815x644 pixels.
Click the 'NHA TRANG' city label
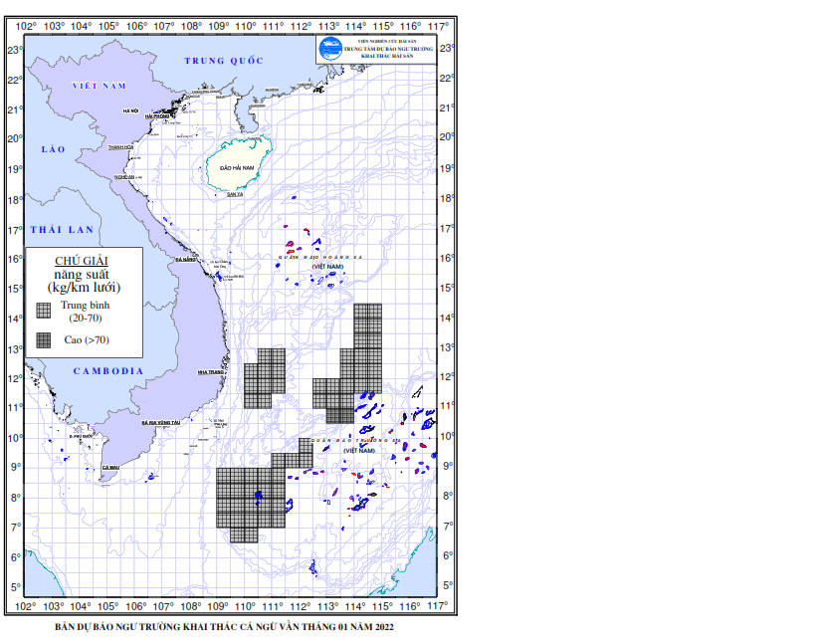[x=211, y=372]
